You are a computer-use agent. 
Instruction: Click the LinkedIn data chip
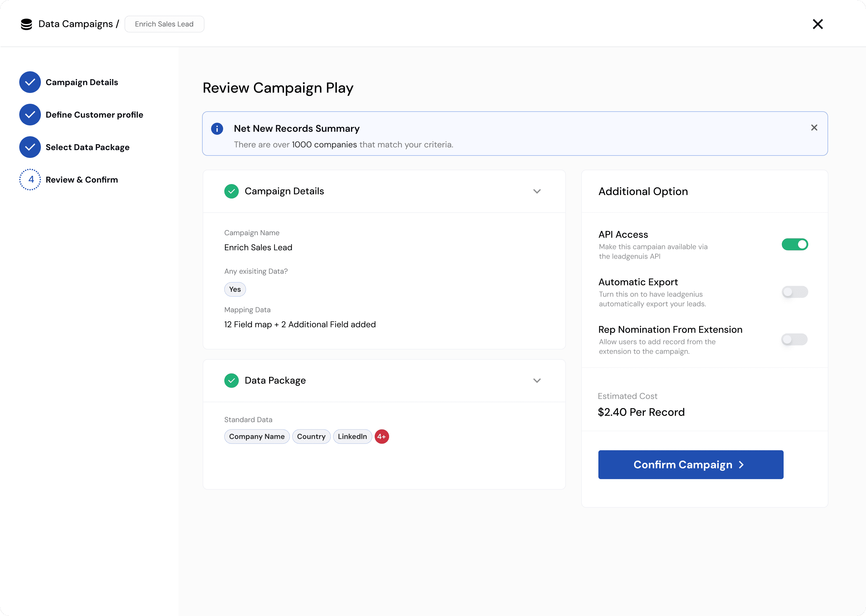352,437
